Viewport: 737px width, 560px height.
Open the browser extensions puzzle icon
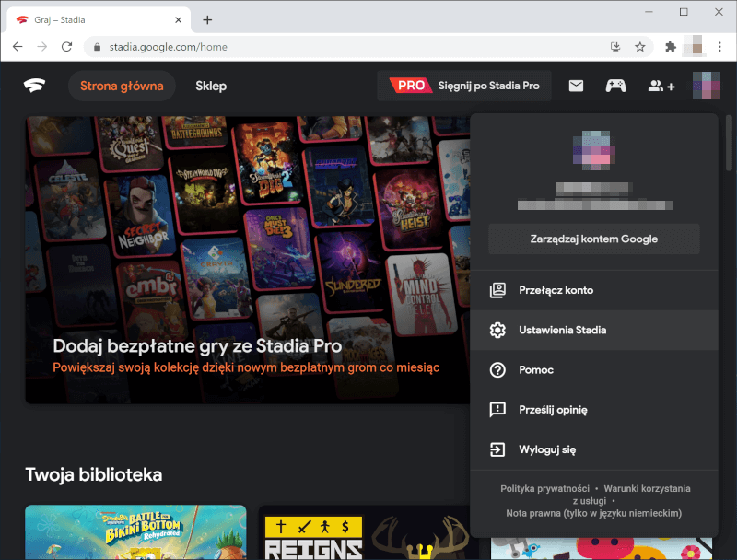(x=672, y=46)
